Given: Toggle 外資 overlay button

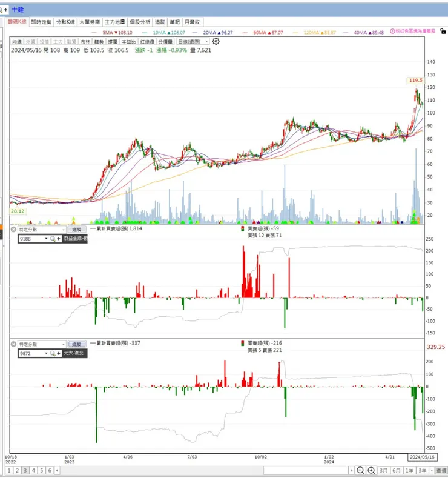Looking at the screenshot, I should [x=30, y=41].
